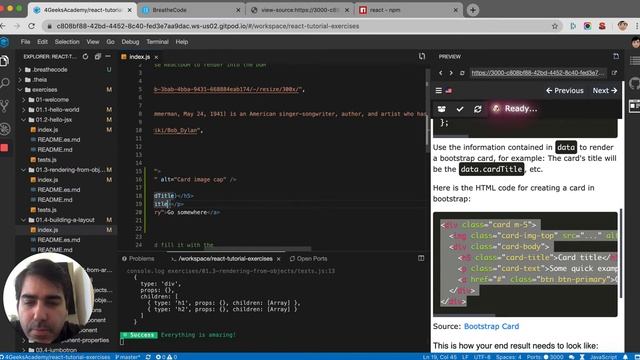Open the Edit menu

coord(42,42)
